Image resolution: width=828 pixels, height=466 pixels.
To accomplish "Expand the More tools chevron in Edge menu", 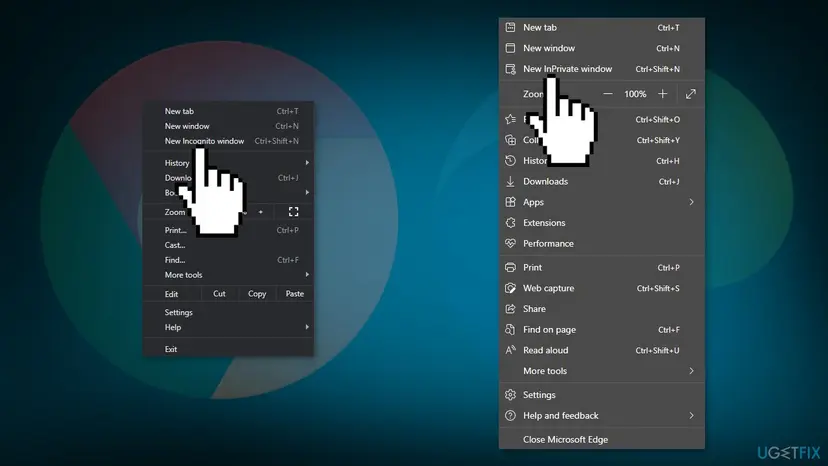I will 691,371.
